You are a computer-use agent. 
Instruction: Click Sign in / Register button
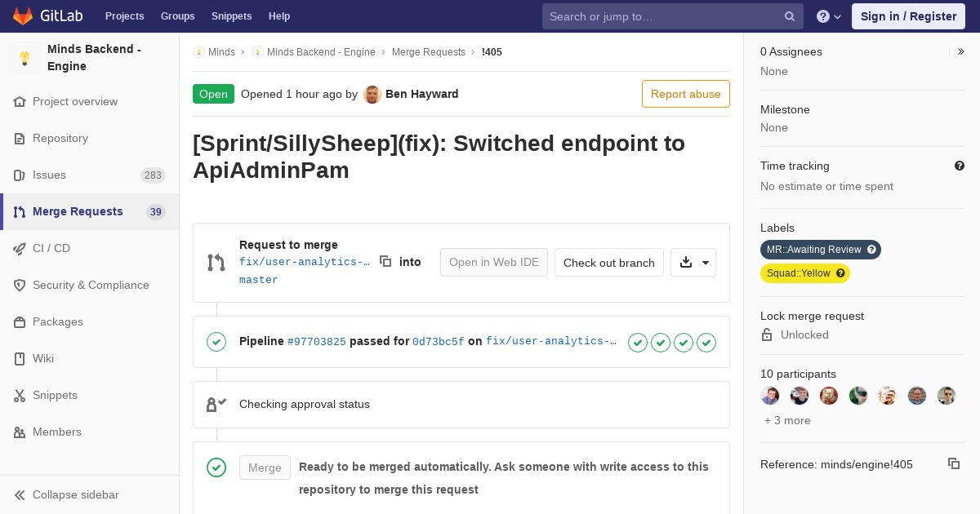(908, 16)
